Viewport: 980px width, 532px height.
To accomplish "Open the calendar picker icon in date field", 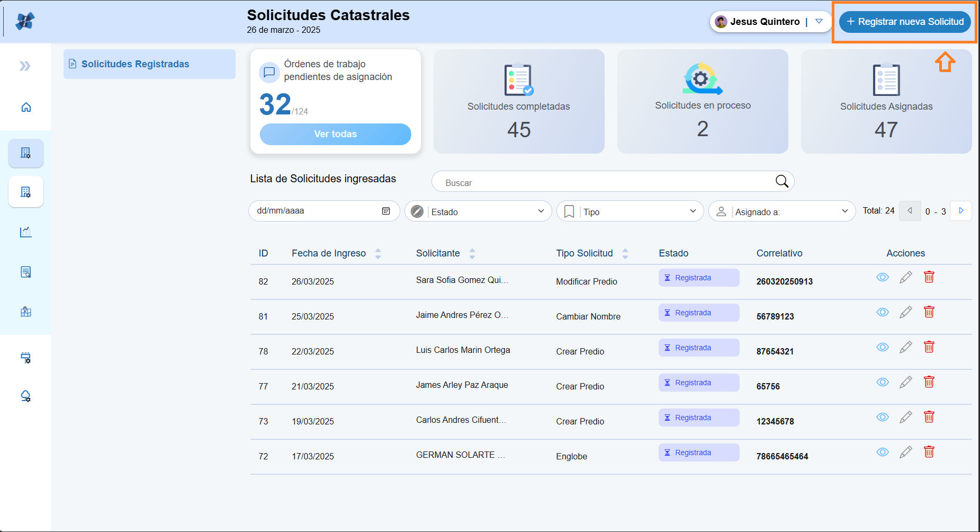I will click(386, 211).
